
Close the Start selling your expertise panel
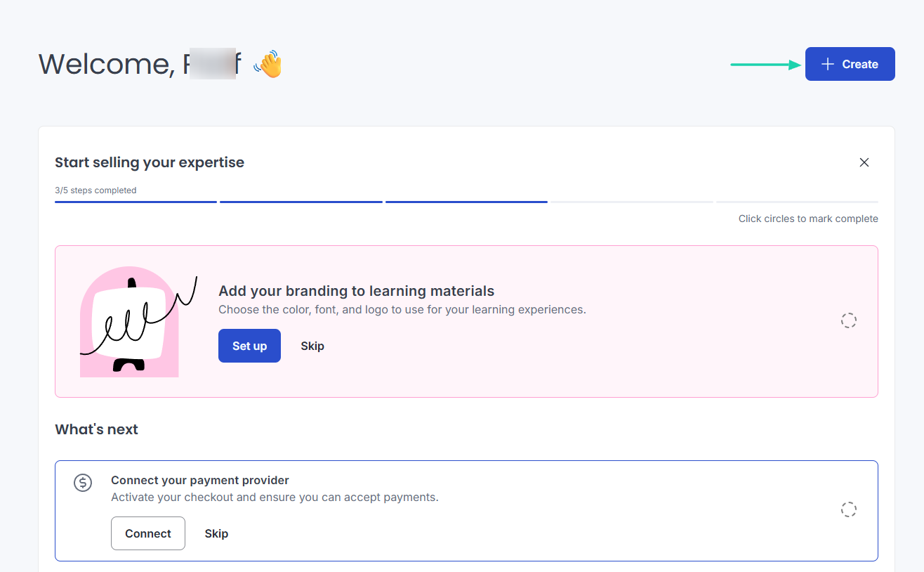pyautogui.click(x=864, y=162)
